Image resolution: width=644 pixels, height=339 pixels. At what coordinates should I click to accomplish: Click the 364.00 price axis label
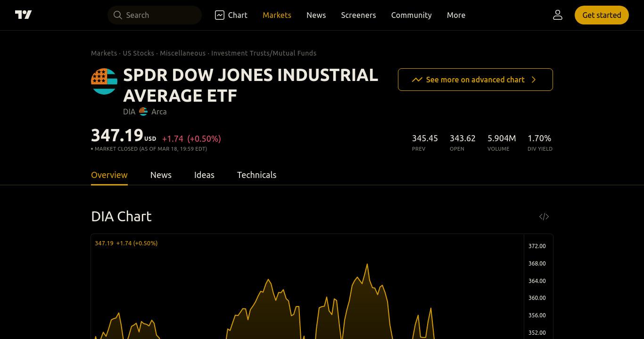pos(537,281)
